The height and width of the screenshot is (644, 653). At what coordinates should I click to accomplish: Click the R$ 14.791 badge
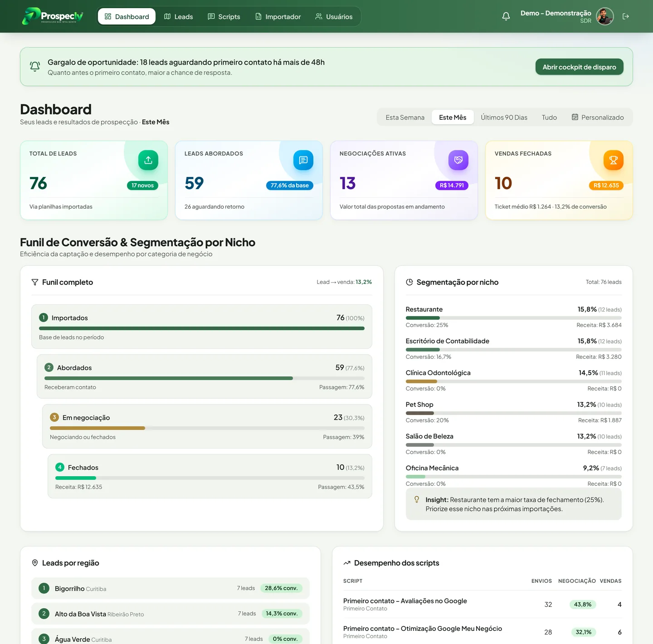(x=452, y=185)
